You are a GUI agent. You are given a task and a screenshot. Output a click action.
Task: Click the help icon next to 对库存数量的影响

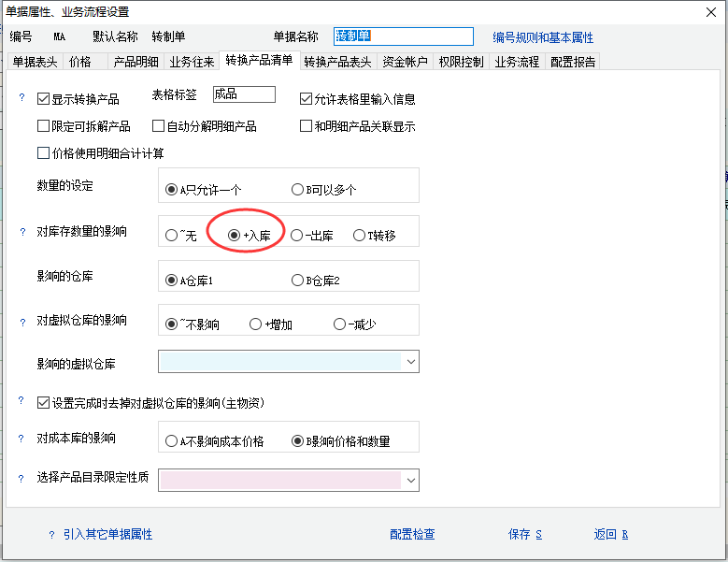(x=22, y=231)
